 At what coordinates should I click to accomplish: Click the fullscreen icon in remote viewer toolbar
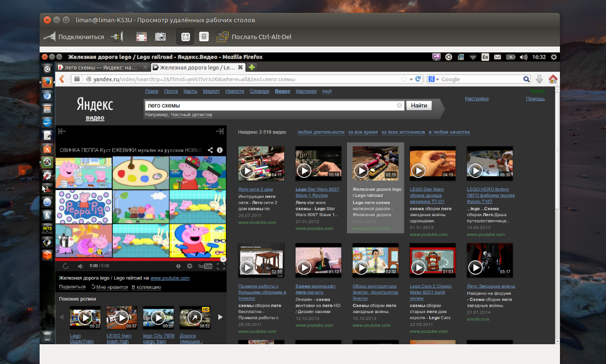pos(142,37)
